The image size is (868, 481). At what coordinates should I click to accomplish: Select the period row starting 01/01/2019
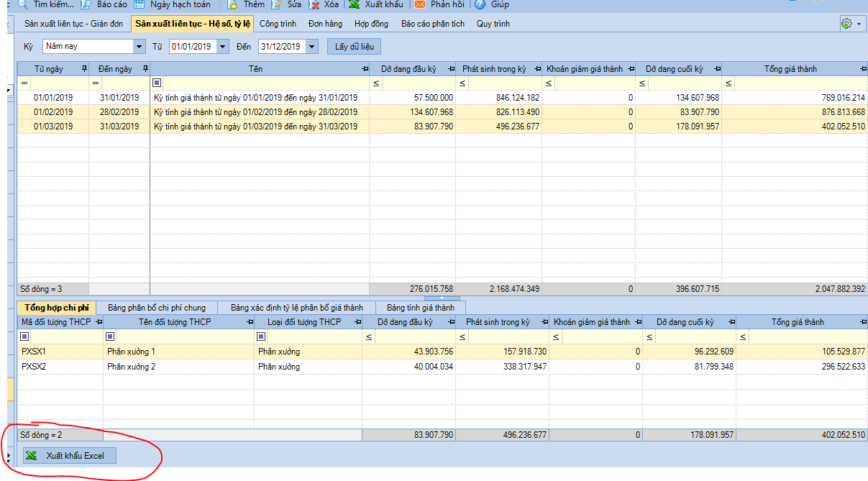point(442,97)
